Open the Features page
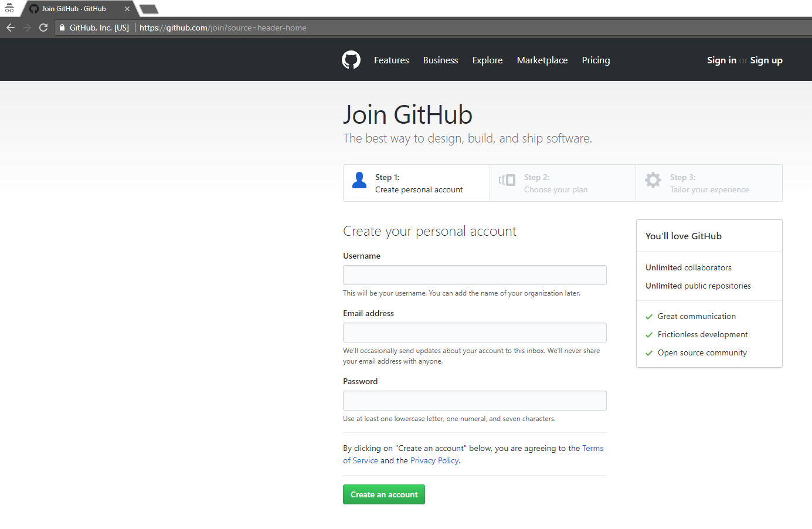The height and width of the screenshot is (529, 812). 392,60
